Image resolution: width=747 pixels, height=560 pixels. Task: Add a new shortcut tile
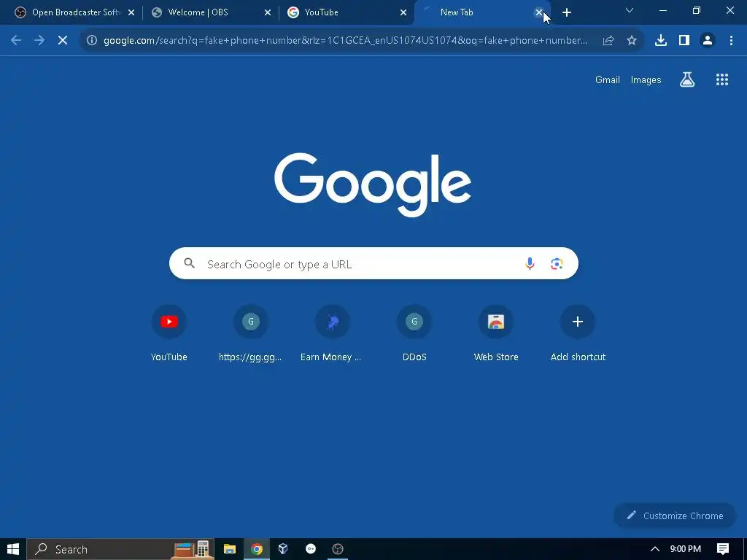578,333
